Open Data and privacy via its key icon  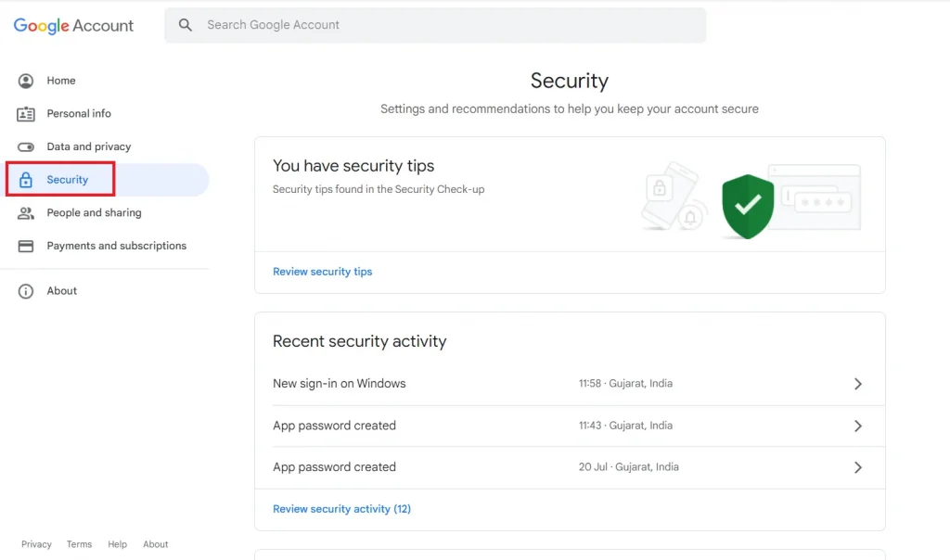(x=26, y=146)
